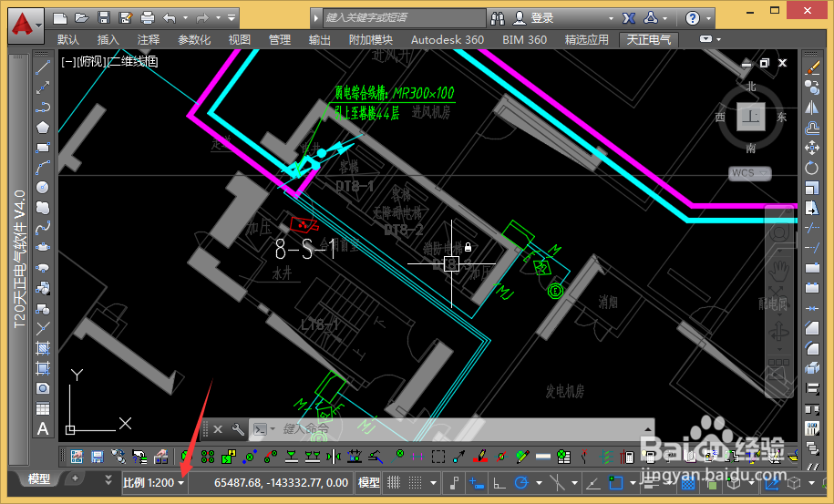This screenshot has height=504, width=834.
Task: Open the 注释 ribbon tab
Action: pos(149,40)
